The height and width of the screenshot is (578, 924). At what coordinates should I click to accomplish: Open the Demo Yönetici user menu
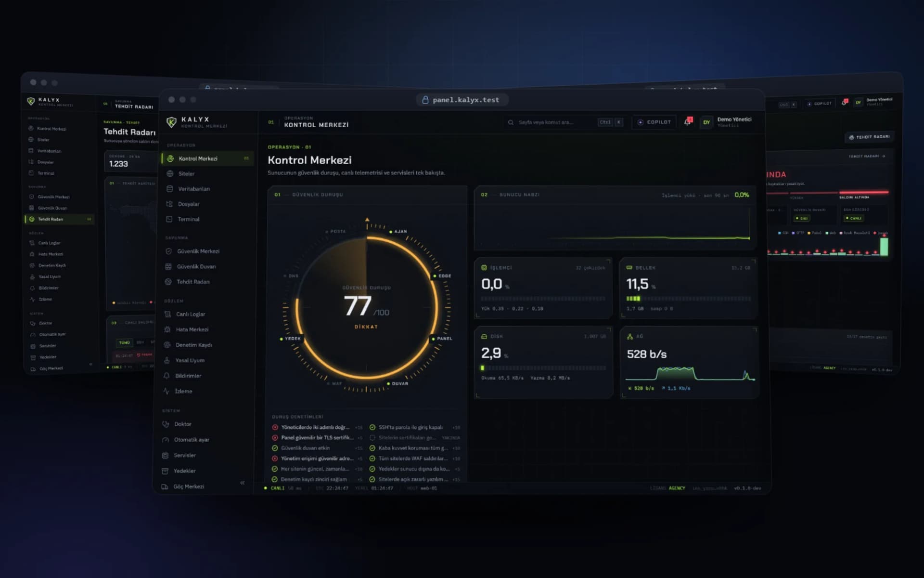click(726, 122)
